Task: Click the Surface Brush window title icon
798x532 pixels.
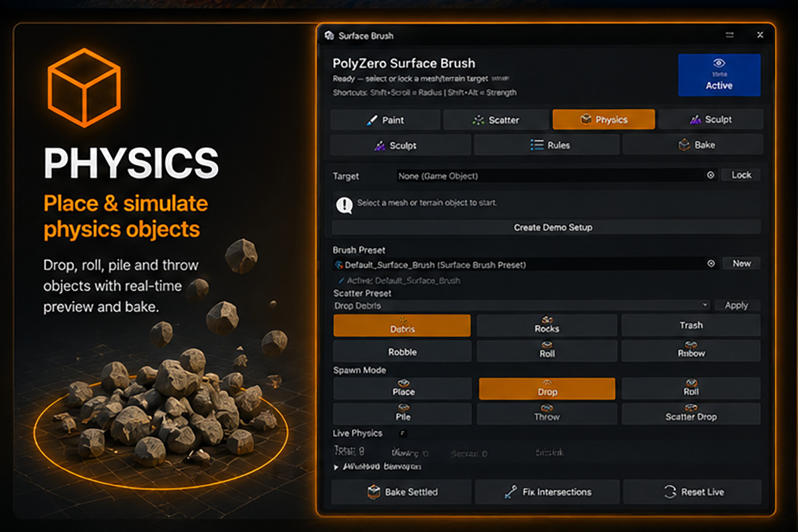Action: (x=329, y=35)
